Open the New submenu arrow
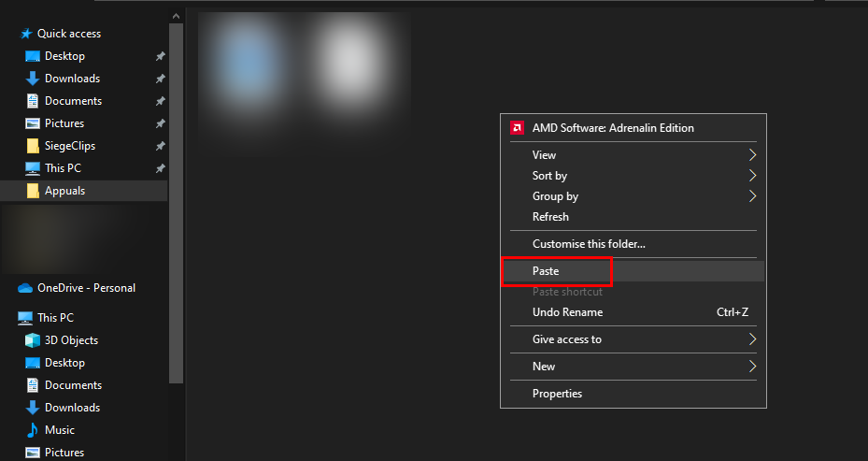The image size is (868, 461). point(752,367)
